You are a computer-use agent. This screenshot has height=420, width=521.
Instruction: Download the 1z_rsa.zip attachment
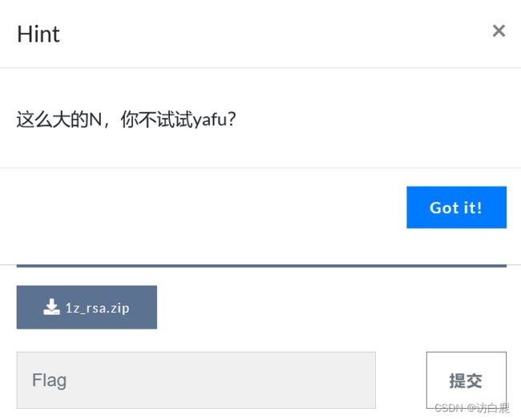[87, 307]
